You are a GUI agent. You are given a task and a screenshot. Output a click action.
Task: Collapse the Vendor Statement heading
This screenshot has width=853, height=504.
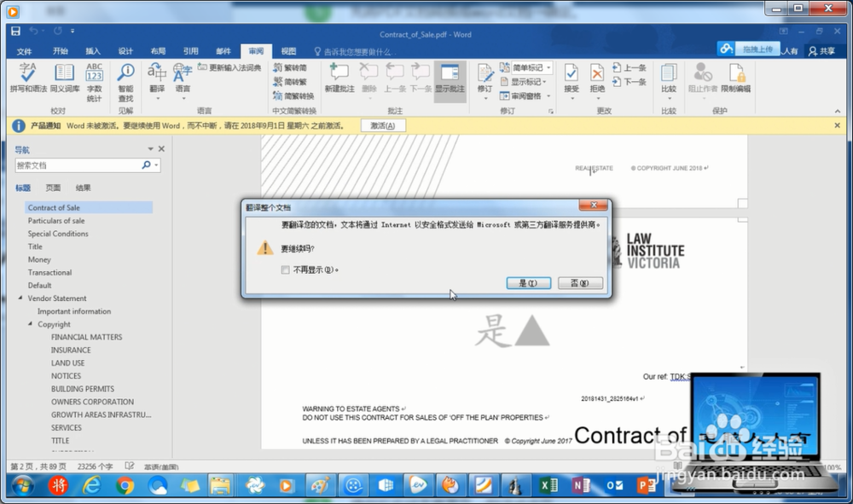[x=20, y=298]
